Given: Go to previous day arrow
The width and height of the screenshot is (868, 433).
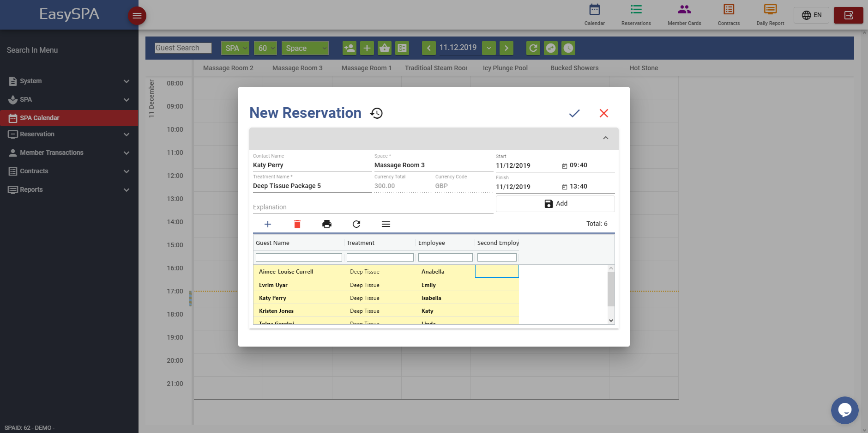Looking at the screenshot, I should tap(429, 48).
